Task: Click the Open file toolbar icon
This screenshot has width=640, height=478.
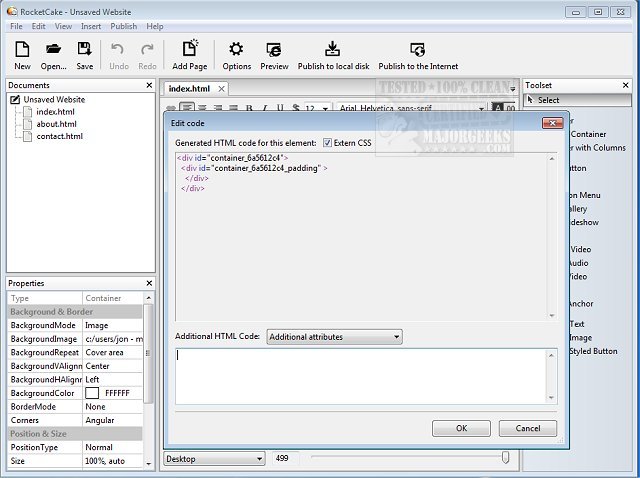Action: pos(53,49)
